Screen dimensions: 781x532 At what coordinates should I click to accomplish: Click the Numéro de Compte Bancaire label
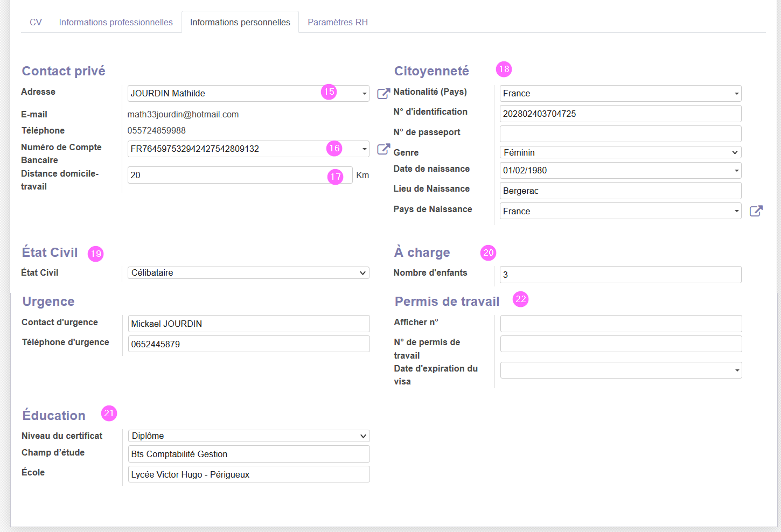point(61,153)
